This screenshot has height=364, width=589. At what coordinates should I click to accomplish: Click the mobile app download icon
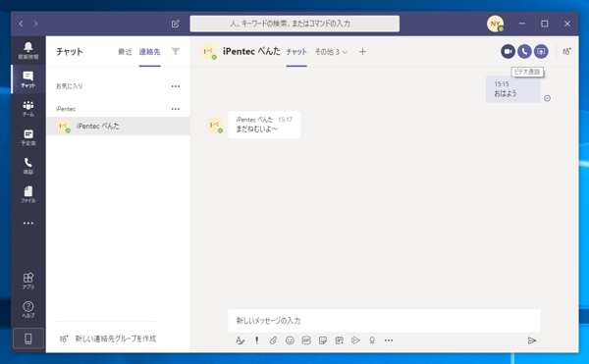click(28, 338)
